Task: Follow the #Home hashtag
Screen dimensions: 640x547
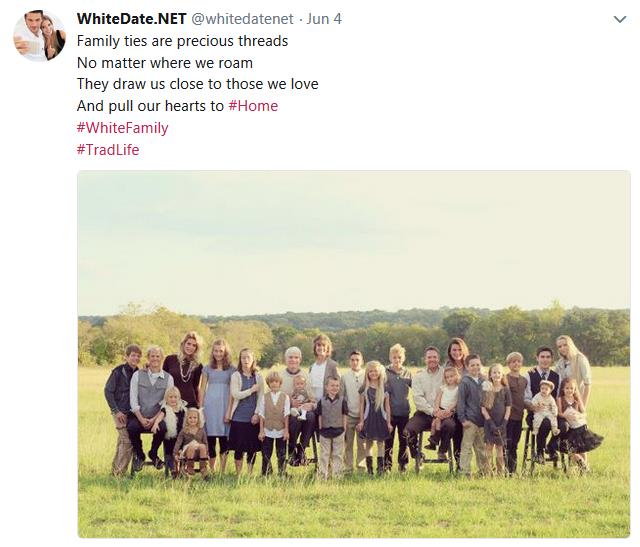Action: 253,106
